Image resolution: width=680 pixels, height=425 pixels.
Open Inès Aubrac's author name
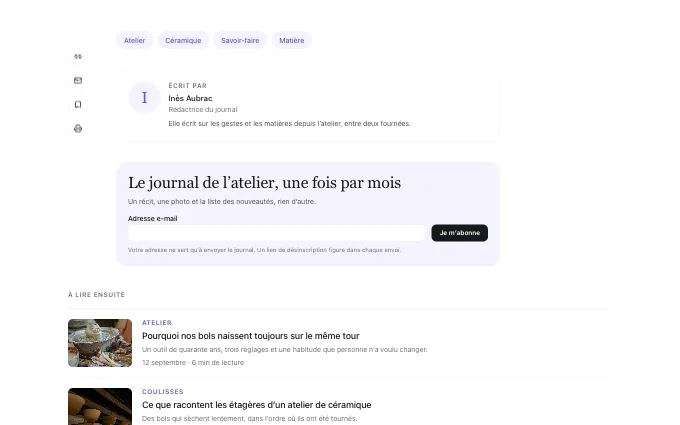pos(190,98)
